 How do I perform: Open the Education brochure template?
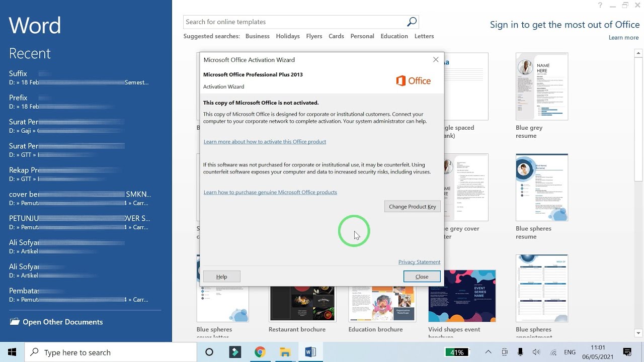382,304
